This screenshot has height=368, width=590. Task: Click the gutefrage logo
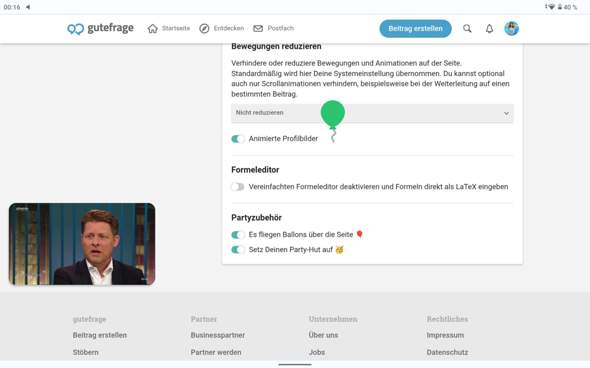100,28
